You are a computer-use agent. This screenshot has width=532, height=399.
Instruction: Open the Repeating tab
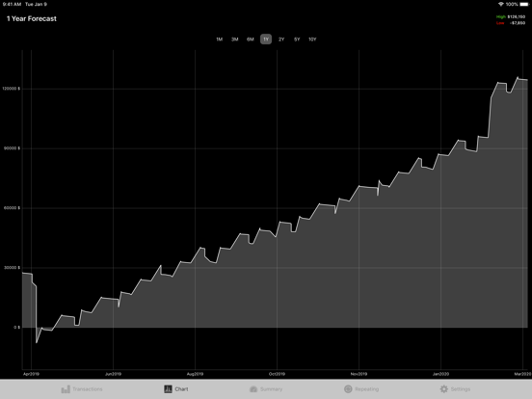coord(361,389)
